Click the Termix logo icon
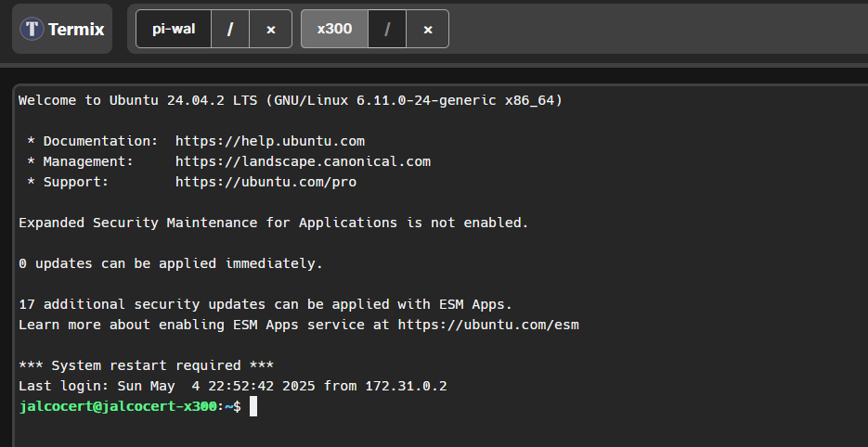Viewport: 868px width, 447px height. 32,29
